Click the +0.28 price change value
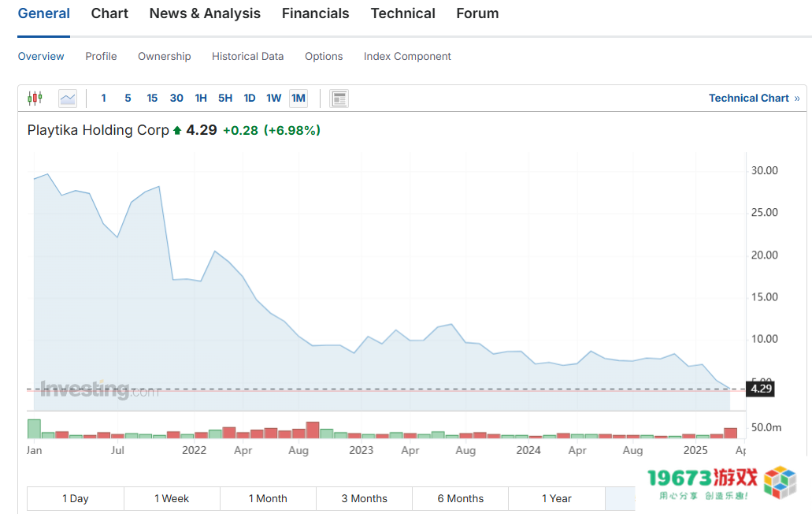This screenshot has width=812, height=514. (240, 131)
